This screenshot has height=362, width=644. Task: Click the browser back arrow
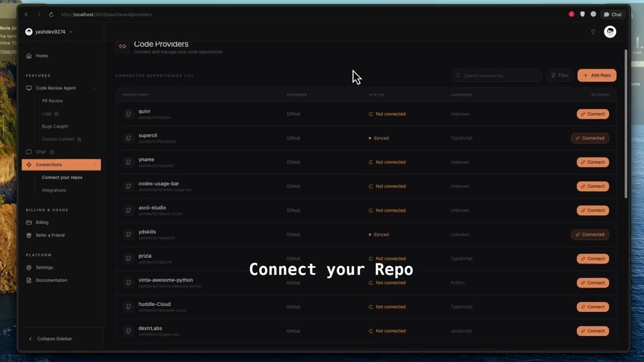(26, 15)
